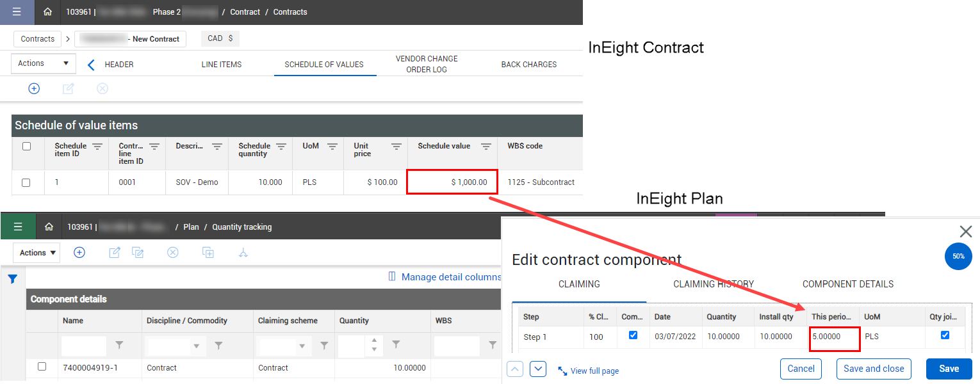Open the blue filter panel in Plan
Screen dimensions: 980x384
12,279
